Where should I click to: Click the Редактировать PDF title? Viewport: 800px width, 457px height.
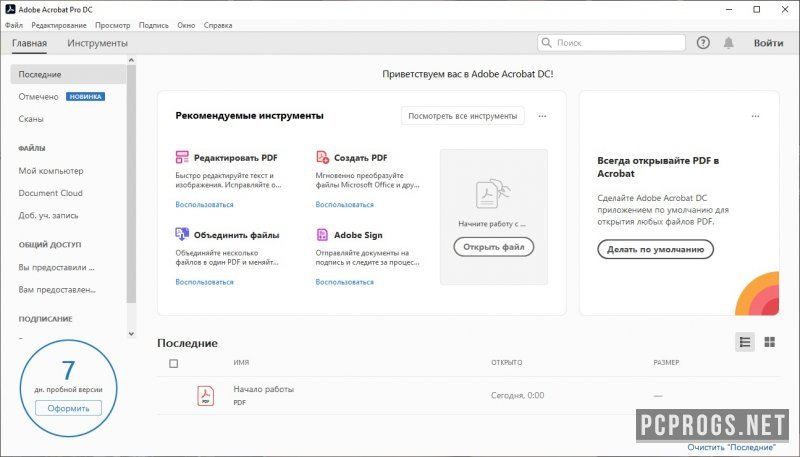[236, 158]
